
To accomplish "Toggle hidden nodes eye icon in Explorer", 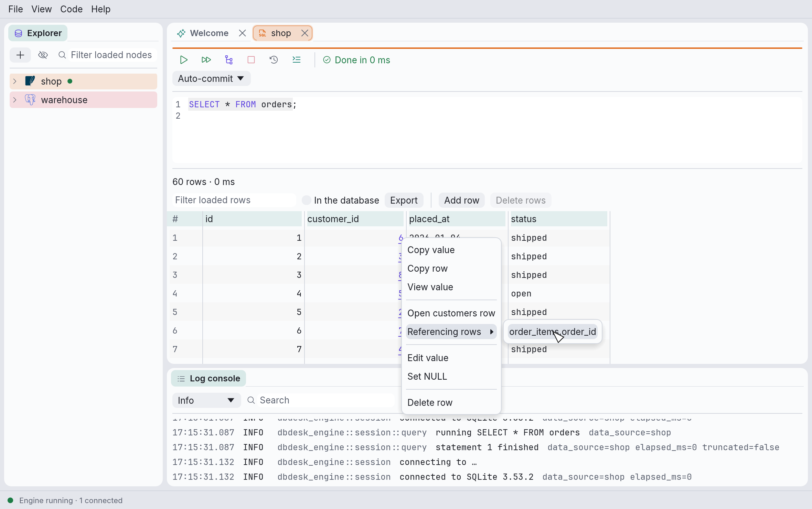I will point(43,55).
